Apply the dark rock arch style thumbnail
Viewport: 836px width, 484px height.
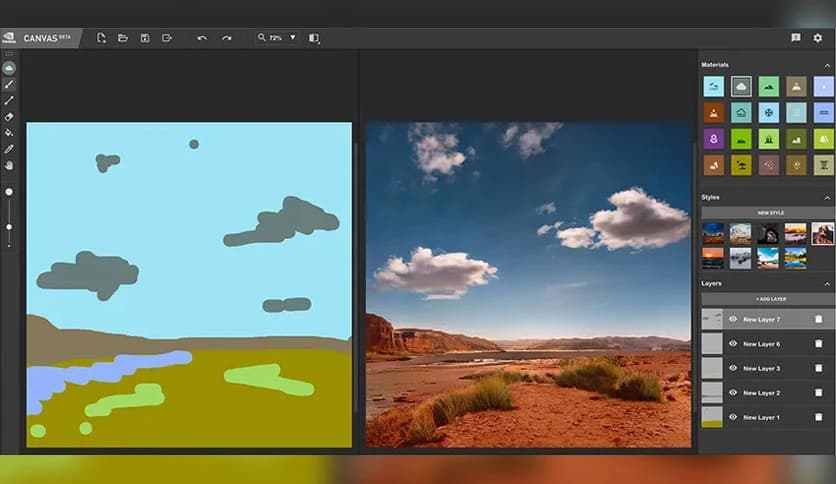coord(768,233)
